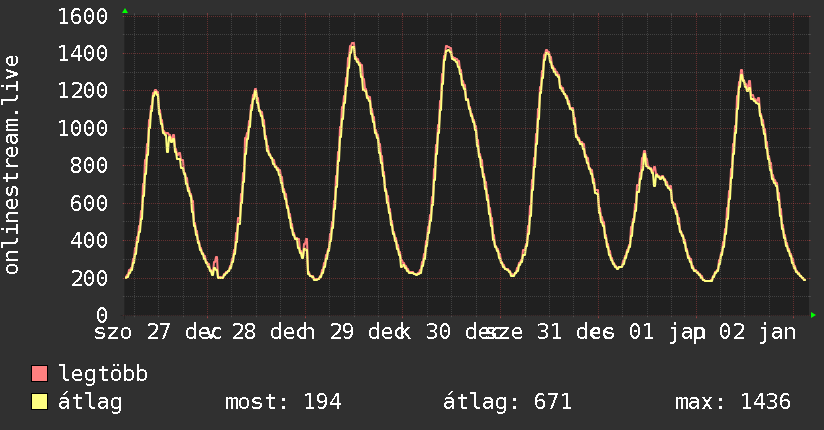Click the green arrow atop the y-axis

[x=124, y=11]
